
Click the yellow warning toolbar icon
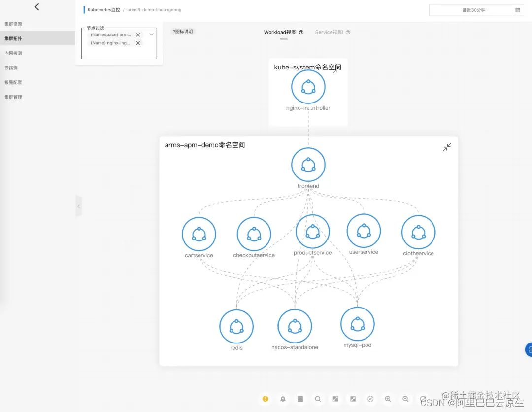click(x=266, y=399)
